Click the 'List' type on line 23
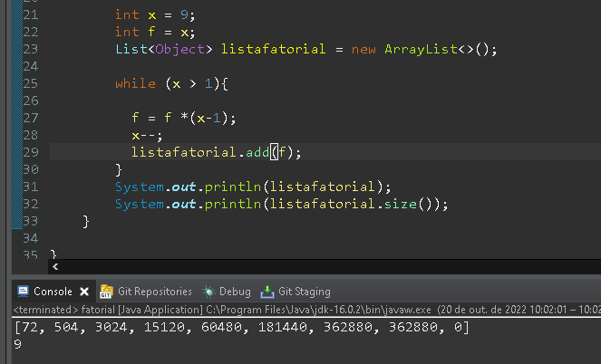Screen dimensions: 601x364 pos(131,49)
